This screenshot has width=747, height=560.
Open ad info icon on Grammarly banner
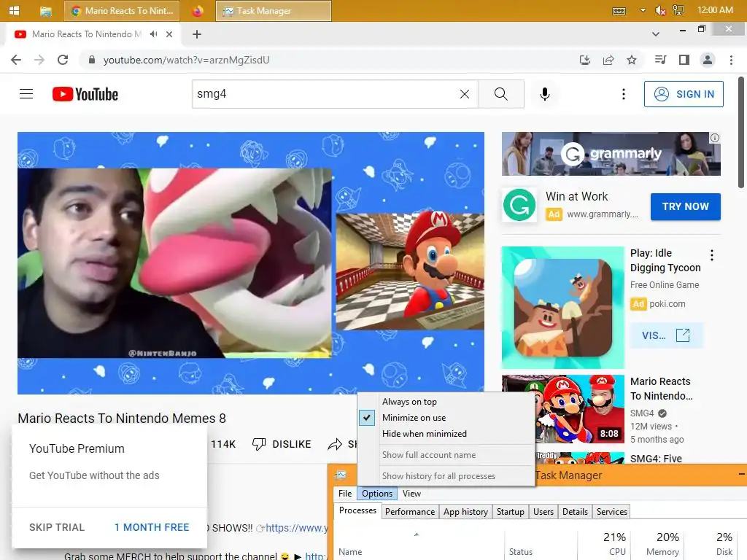pyautogui.click(x=715, y=138)
